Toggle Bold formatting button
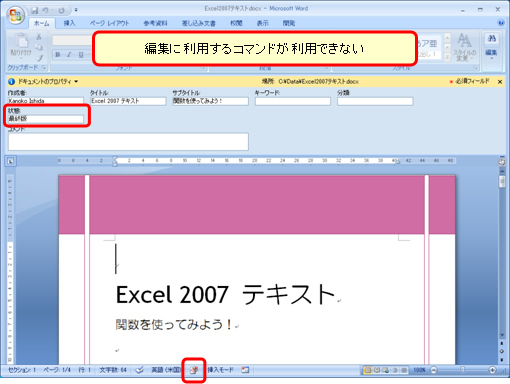The image size is (510, 384). coord(58,55)
